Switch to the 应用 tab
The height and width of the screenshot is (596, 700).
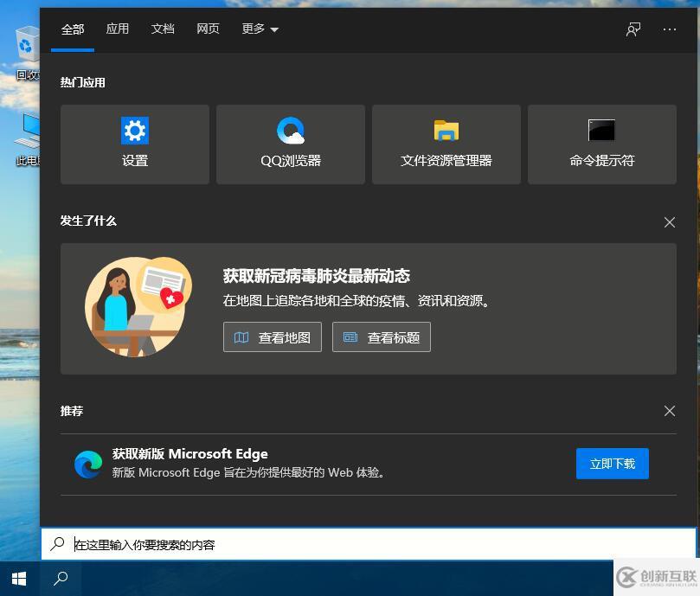(x=118, y=29)
